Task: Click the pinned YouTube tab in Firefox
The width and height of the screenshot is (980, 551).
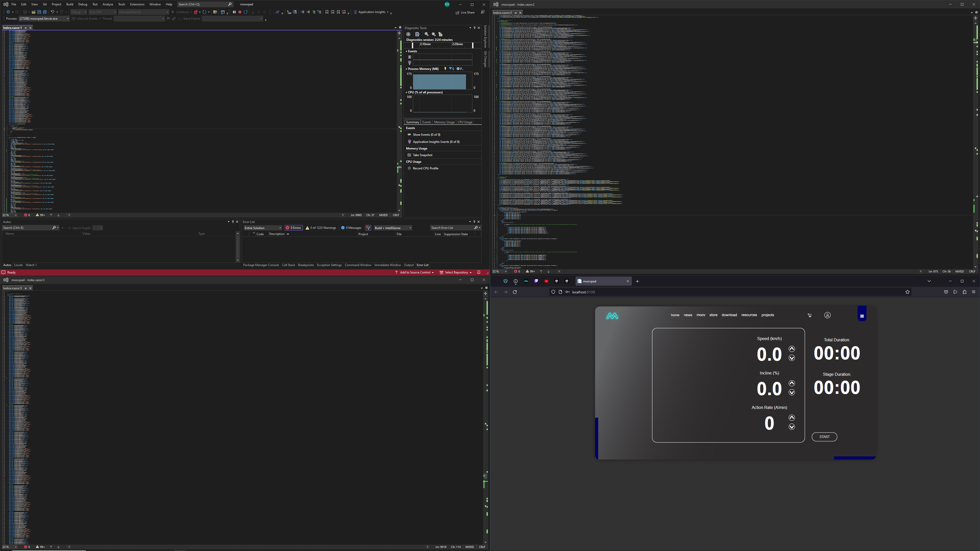Action: pos(546,281)
